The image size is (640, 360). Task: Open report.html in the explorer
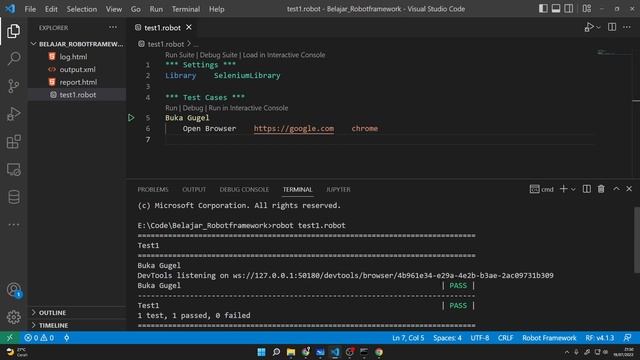78,82
